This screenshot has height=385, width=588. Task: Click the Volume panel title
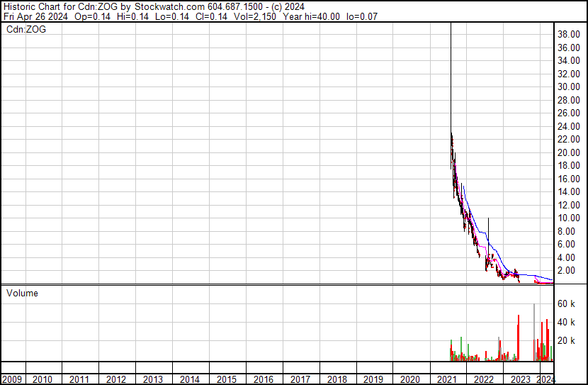pos(22,293)
